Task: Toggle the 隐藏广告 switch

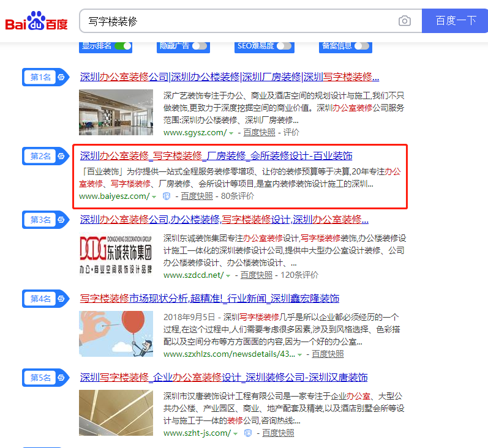Action: click(200, 46)
